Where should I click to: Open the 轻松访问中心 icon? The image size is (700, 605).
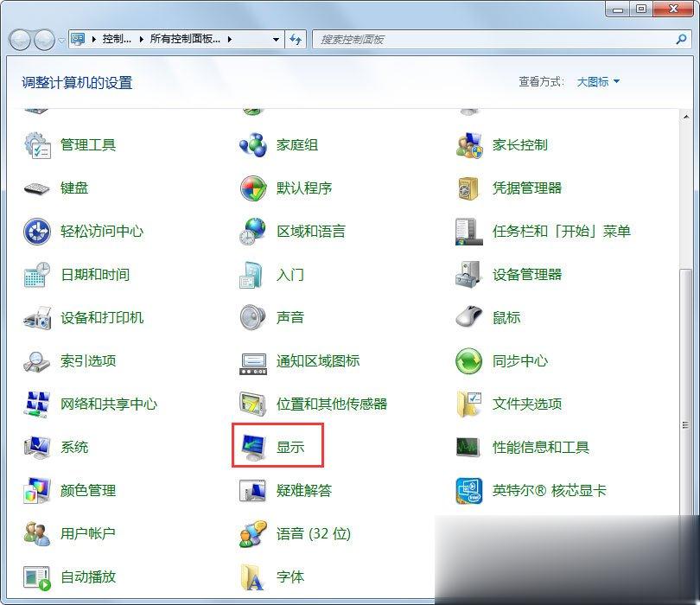click(37, 232)
